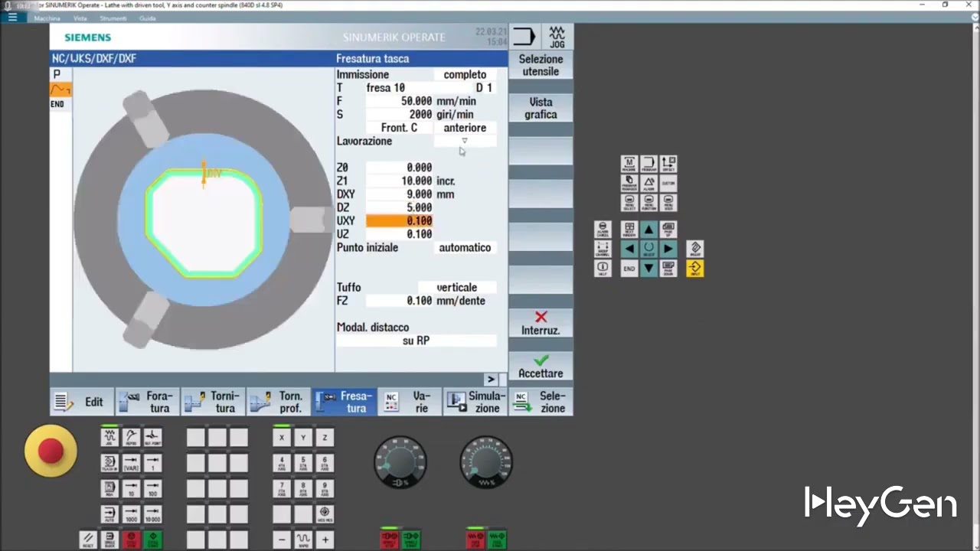Click the NEXT WINDOW key
The width and height of the screenshot is (980, 551).
(629, 230)
